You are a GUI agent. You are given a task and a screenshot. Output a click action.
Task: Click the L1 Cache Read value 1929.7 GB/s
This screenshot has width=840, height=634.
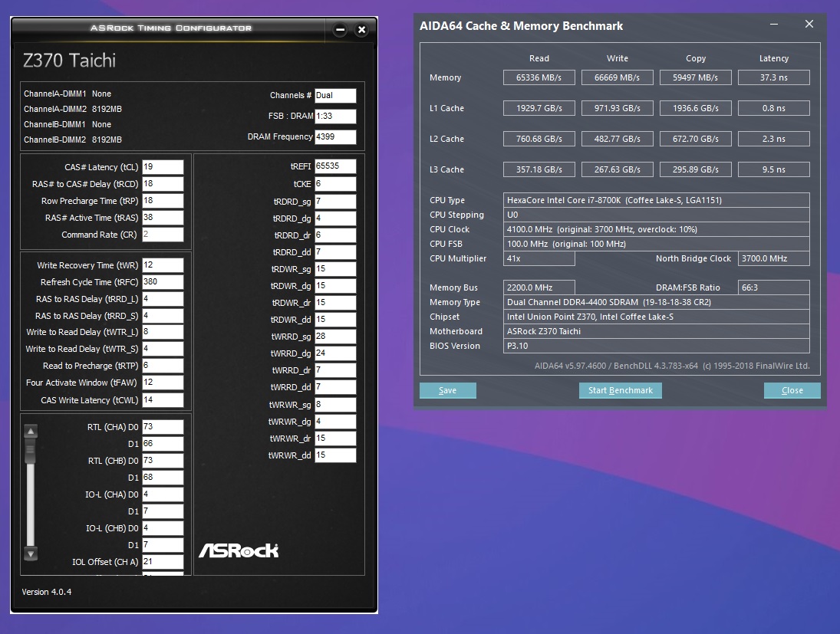[x=539, y=108]
